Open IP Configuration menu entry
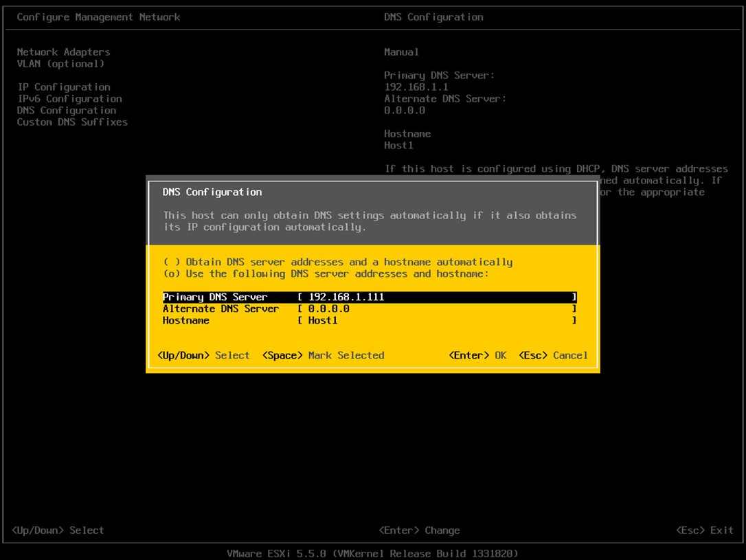Screen dimensions: 746x560 pos(64,87)
